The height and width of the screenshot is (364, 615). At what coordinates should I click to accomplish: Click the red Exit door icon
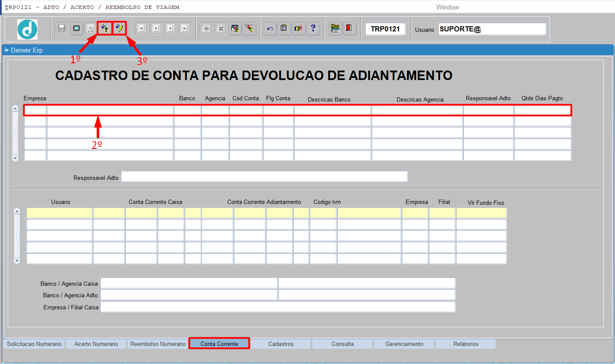[349, 28]
